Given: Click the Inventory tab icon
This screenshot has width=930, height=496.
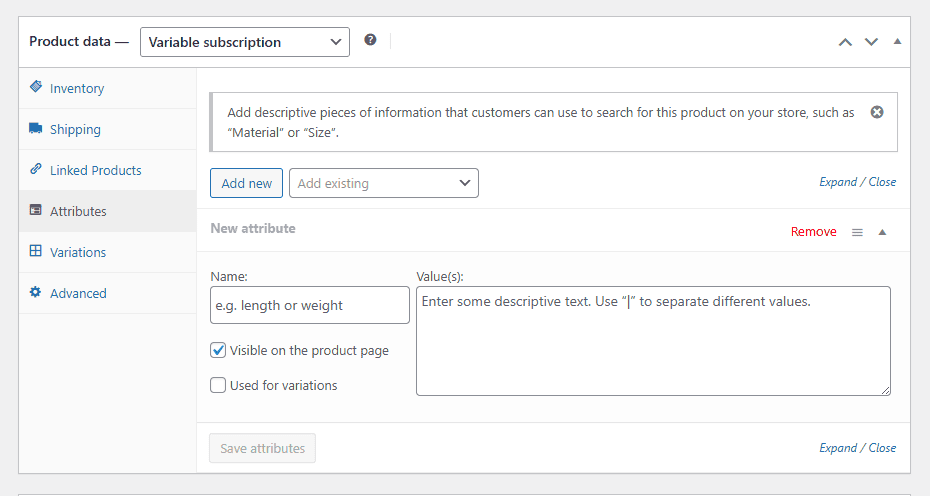Looking at the screenshot, I should pyautogui.click(x=36, y=87).
